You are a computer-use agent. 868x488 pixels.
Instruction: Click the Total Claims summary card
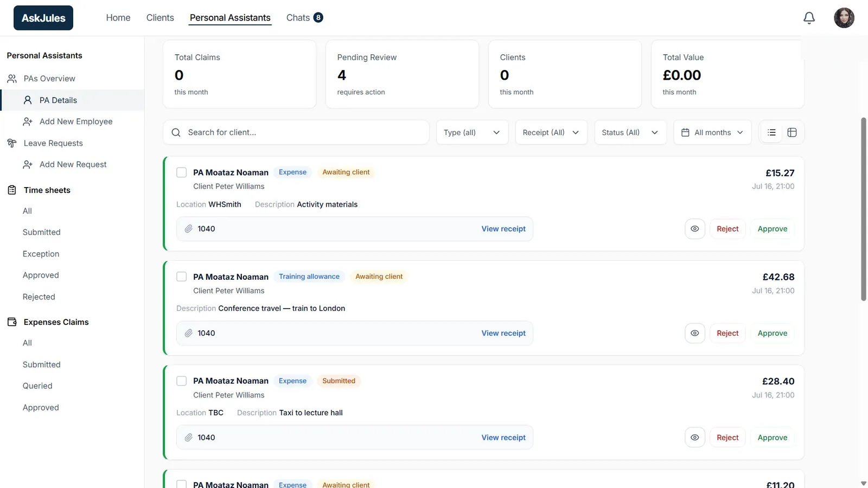(x=239, y=74)
